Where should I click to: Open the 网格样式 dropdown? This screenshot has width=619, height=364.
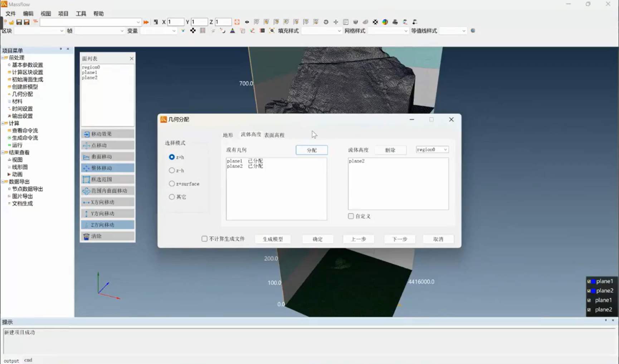[x=388, y=31]
